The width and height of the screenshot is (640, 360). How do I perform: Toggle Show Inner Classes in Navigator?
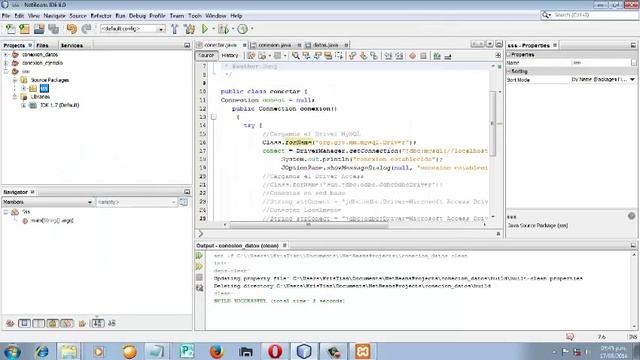tap(67, 323)
